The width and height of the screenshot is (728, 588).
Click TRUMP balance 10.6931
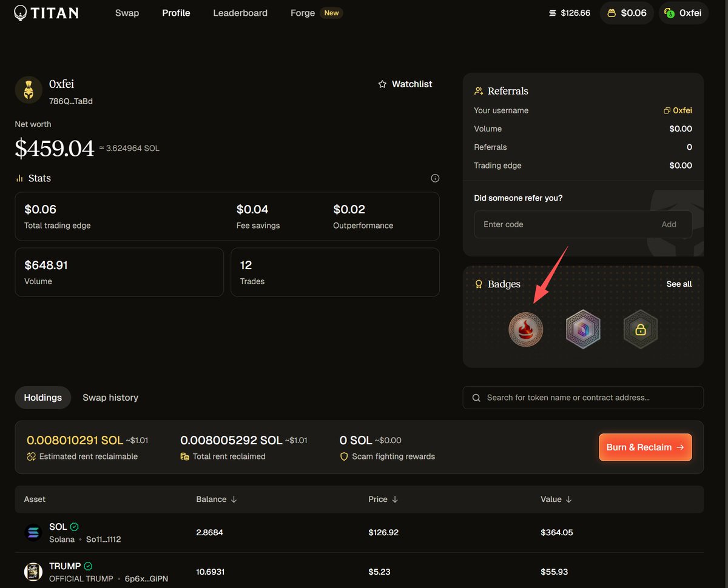point(210,572)
